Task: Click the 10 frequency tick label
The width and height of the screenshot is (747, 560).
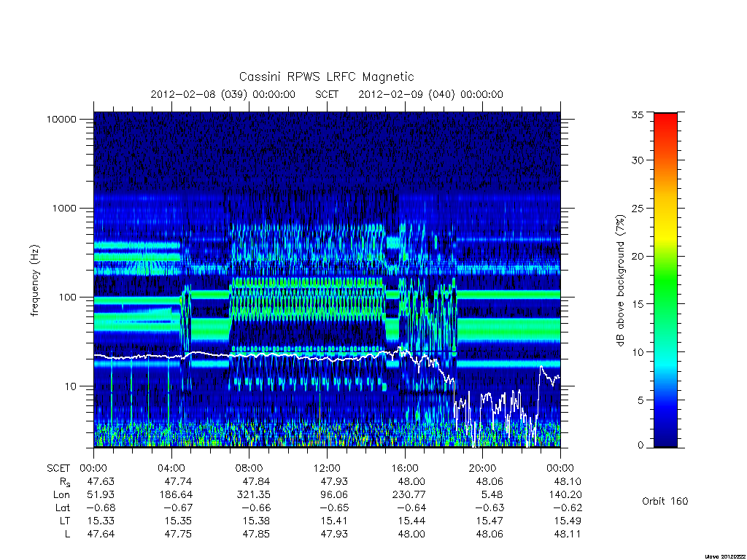Action: 71,386
